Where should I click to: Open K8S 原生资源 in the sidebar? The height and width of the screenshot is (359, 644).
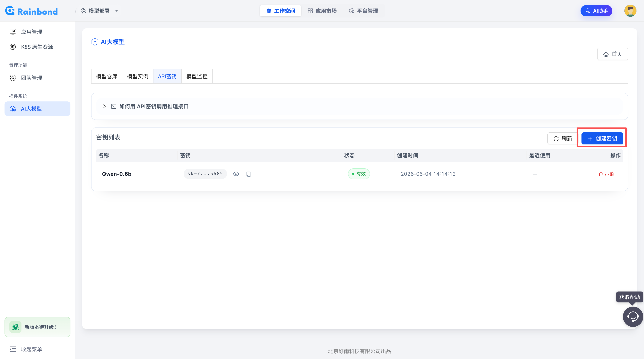(37, 47)
